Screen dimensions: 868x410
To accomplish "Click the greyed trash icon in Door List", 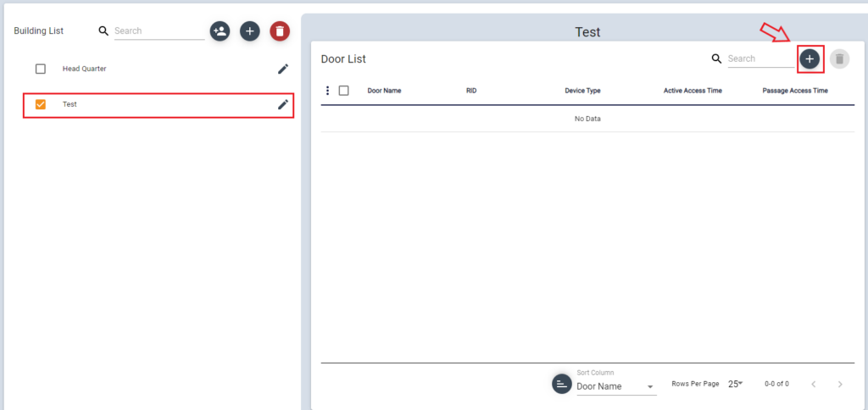I will point(839,58).
